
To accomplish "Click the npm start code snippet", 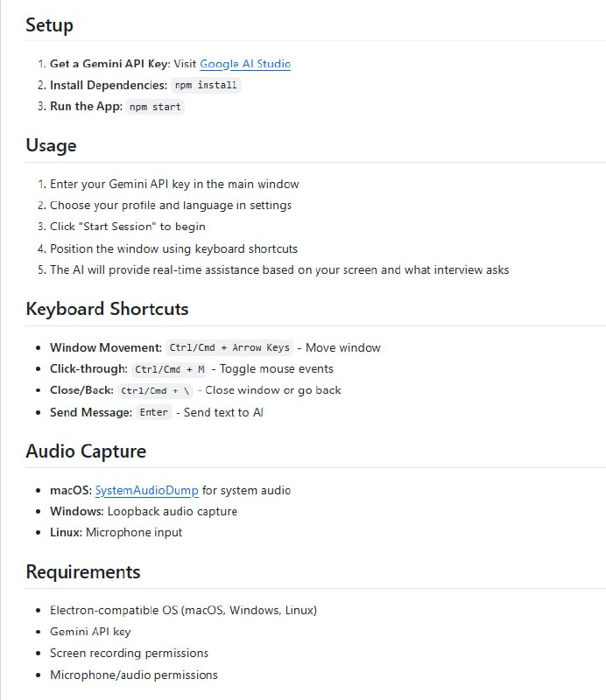I will pyautogui.click(x=155, y=107).
